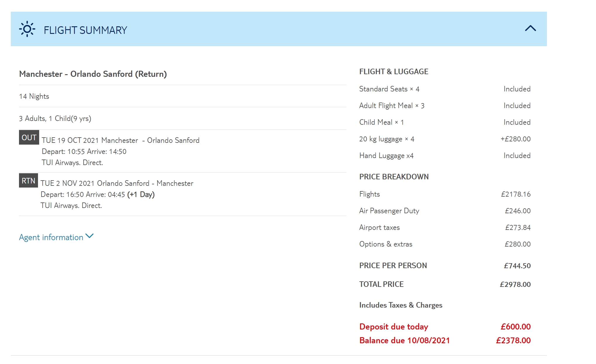
Task: Click the 20 kg luggage +£280.00 charge
Action: pos(515,139)
